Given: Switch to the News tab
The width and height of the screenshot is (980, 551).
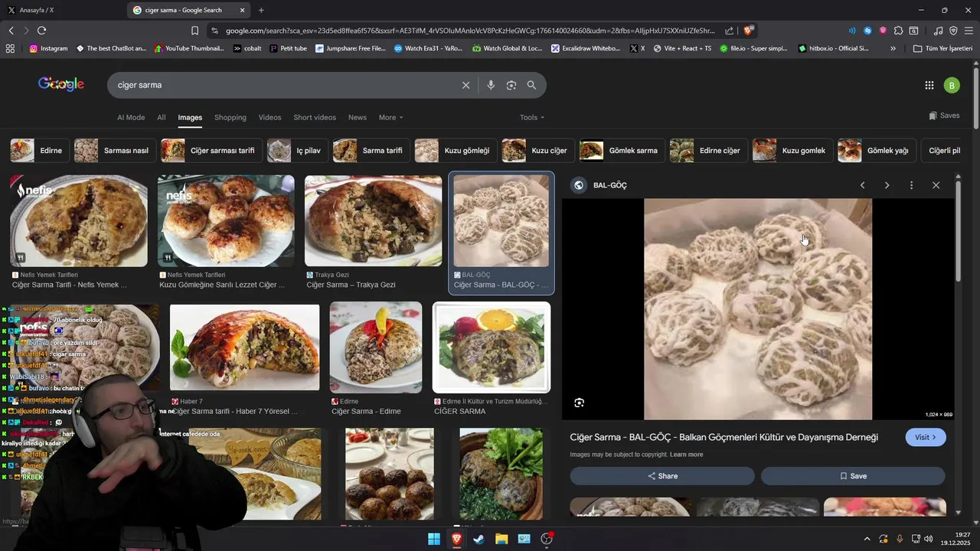Looking at the screenshot, I should [x=358, y=117].
